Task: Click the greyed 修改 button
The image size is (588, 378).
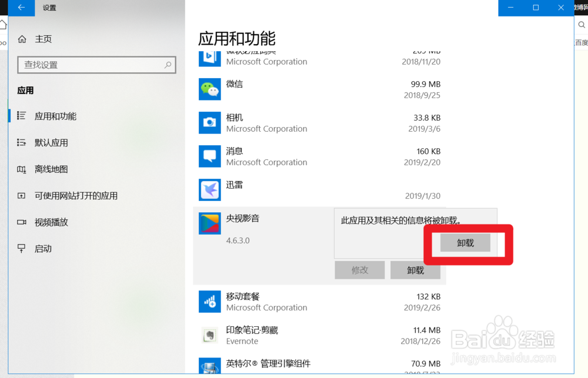Action: [x=360, y=270]
